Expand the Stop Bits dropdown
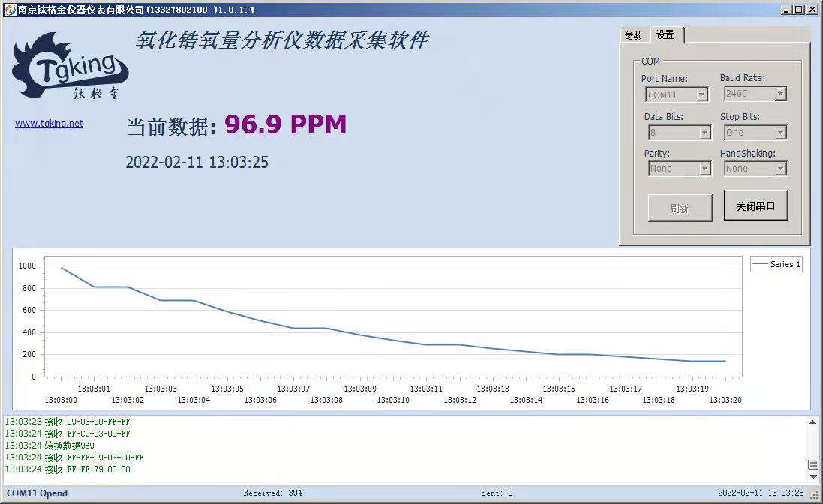 click(x=780, y=133)
